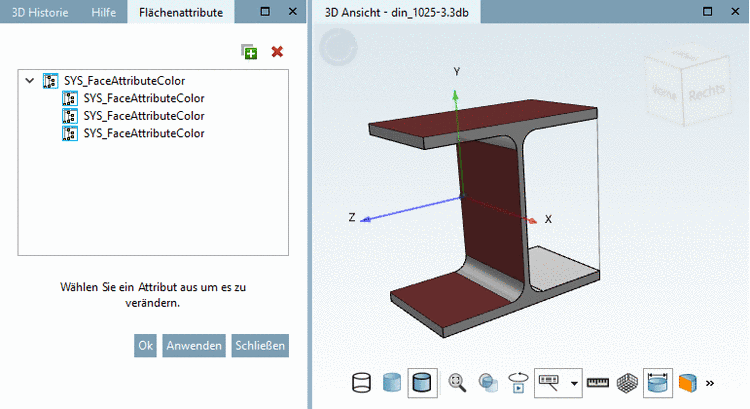
Task: Select the second SYS_FaceAttributeColor child entry
Action: (x=143, y=116)
